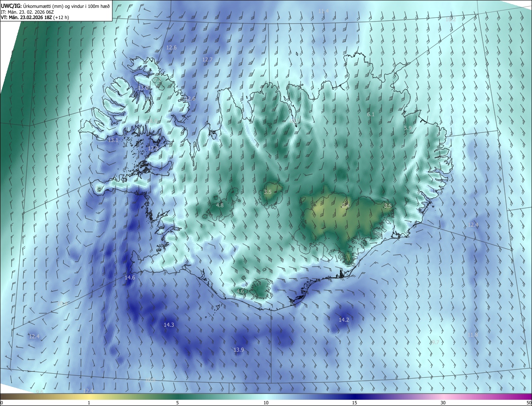Click the 50 tick on the color scale
The width and height of the screenshot is (532, 406).
click(x=529, y=403)
